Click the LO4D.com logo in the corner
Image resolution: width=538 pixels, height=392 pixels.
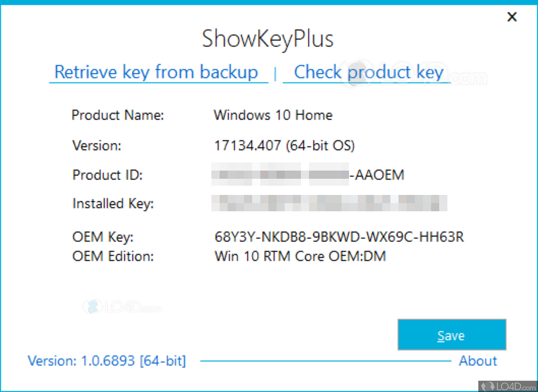[508, 386]
